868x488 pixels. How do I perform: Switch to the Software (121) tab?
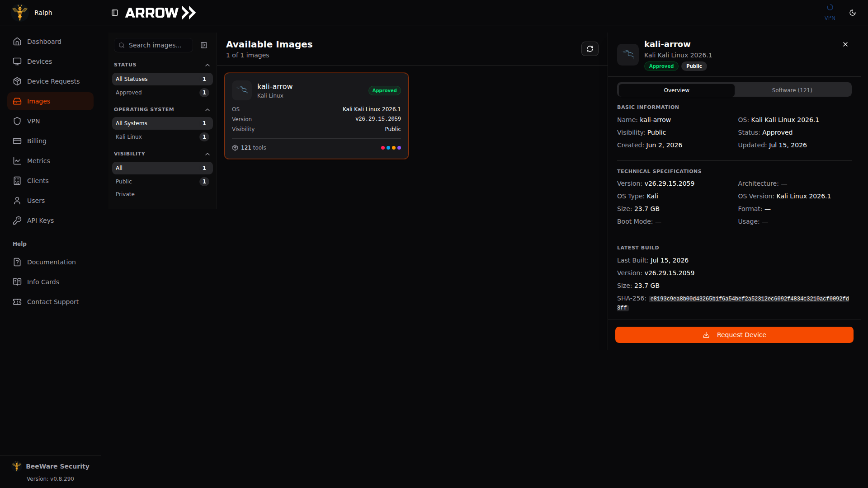point(792,90)
